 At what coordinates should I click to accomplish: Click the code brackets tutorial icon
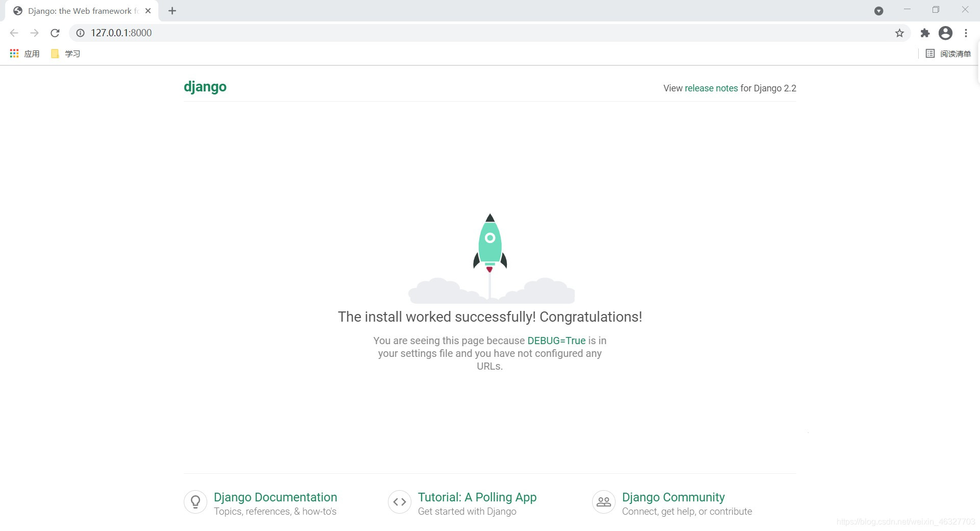point(400,502)
